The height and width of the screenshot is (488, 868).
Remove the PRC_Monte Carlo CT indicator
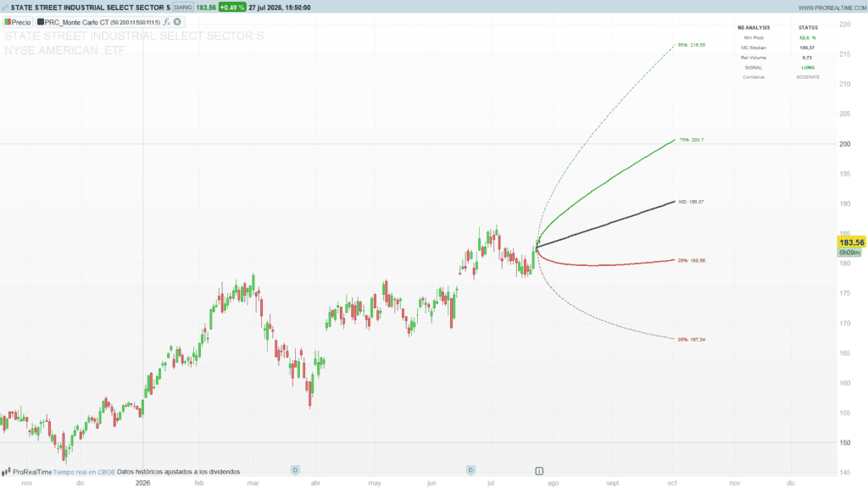177,22
